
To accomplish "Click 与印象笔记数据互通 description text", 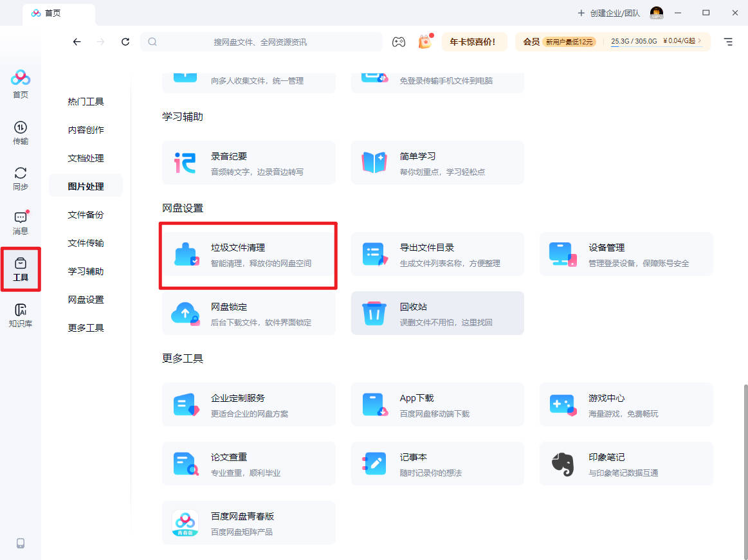I will point(623,473).
